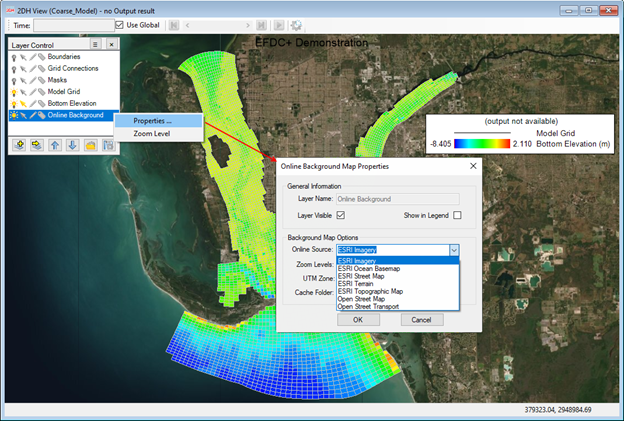The height and width of the screenshot is (421, 624).
Task: Click add new layer icon with plus
Action: pos(19,145)
